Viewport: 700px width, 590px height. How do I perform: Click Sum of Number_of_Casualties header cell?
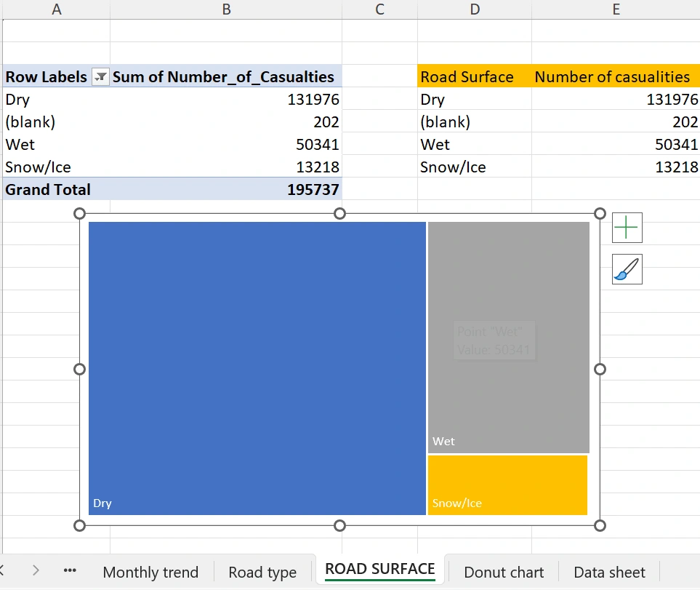[226, 77]
